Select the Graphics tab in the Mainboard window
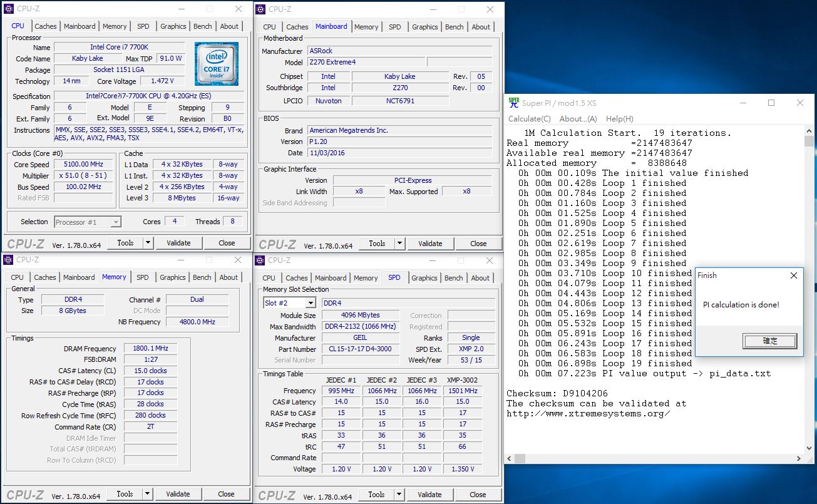 click(x=425, y=27)
